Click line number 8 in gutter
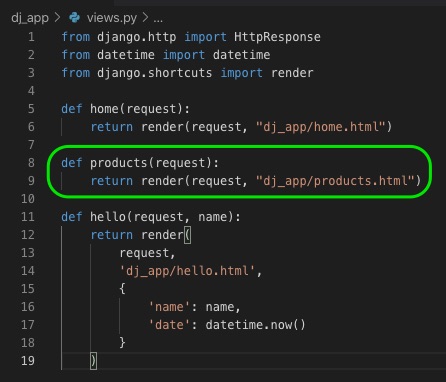This screenshot has width=446, height=382. [31, 163]
